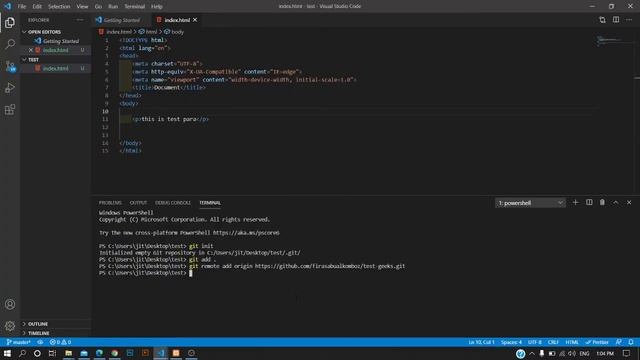Close the index.html editor tab
640x360 pixels.
point(195,20)
